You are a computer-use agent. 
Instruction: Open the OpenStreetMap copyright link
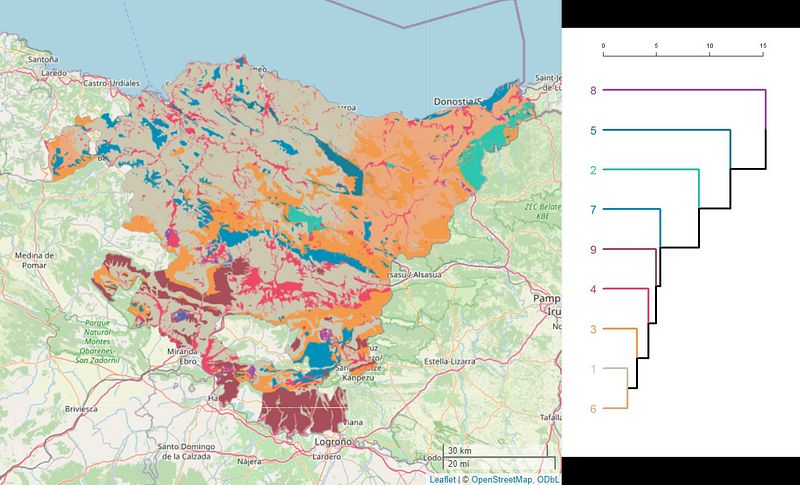502,479
